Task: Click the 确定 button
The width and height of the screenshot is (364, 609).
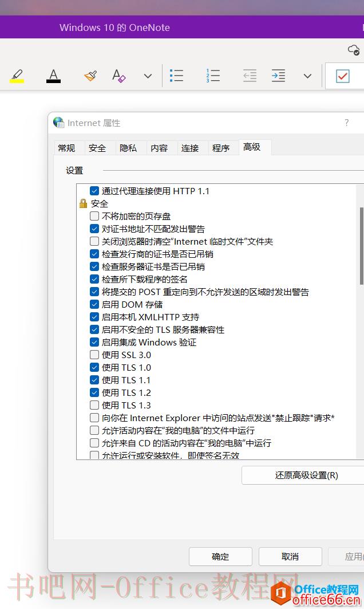Action: [220, 556]
